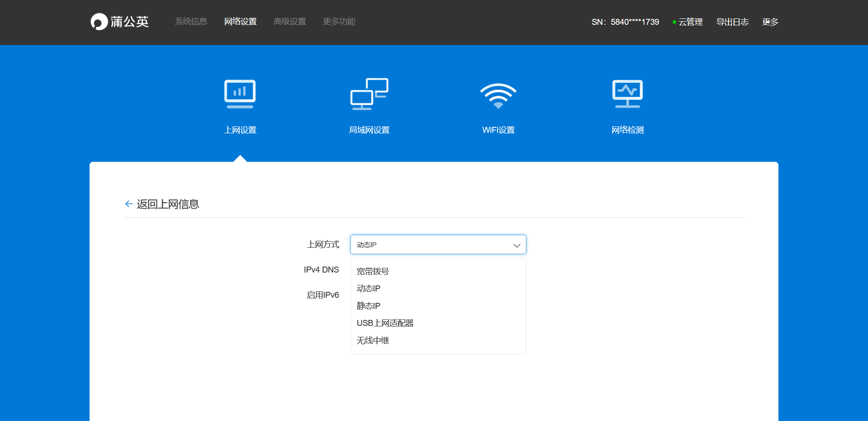868x421 pixels.
Task: Click the 启用IPv6 label
Action: 323,295
